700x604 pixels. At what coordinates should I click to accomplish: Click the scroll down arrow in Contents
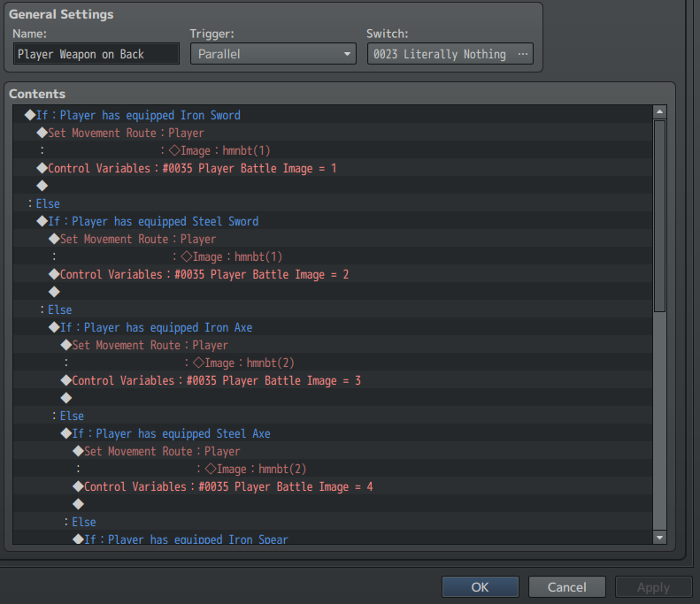point(659,538)
